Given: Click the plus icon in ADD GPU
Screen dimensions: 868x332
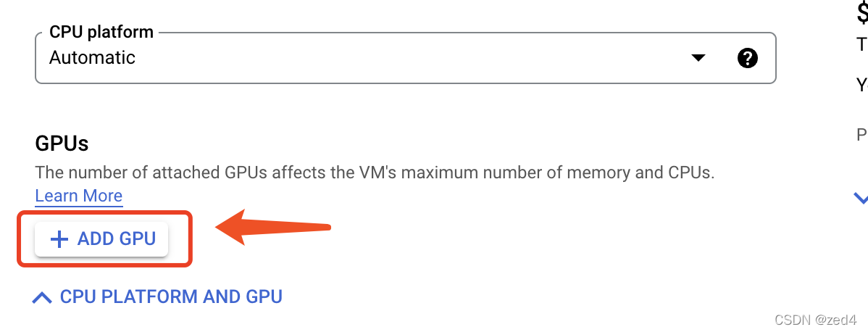Looking at the screenshot, I should [x=59, y=239].
